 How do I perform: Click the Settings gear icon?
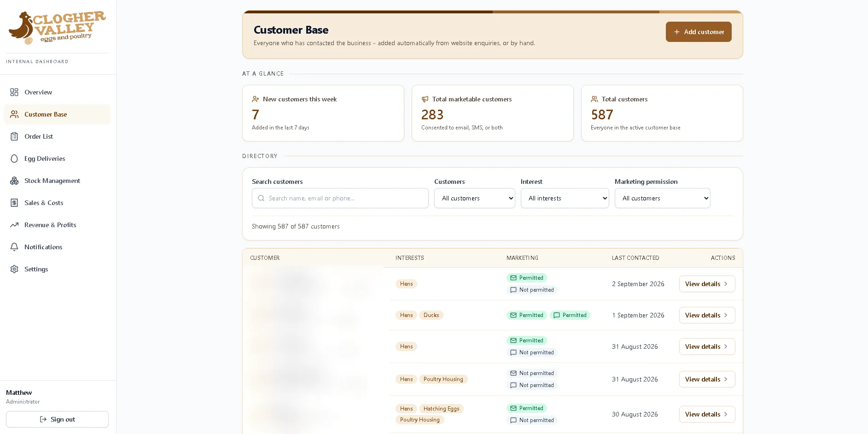pos(14,269)
